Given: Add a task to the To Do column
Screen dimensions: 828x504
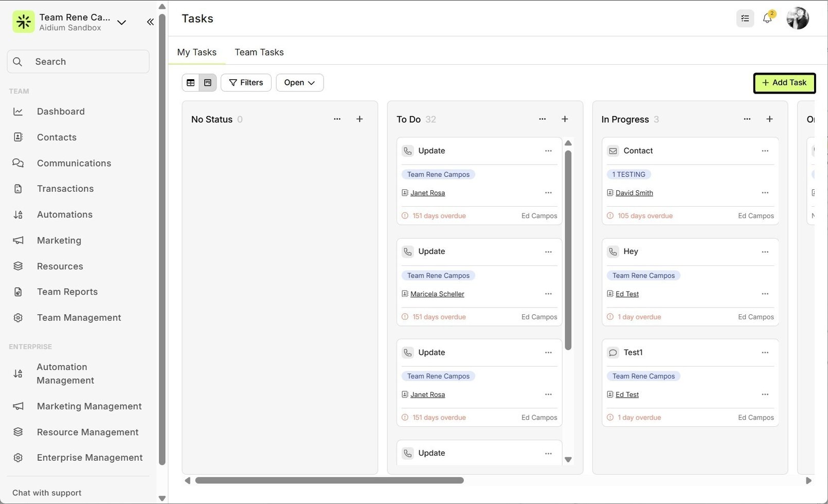Looking at the screenshot, I should (x=565, y=119).
